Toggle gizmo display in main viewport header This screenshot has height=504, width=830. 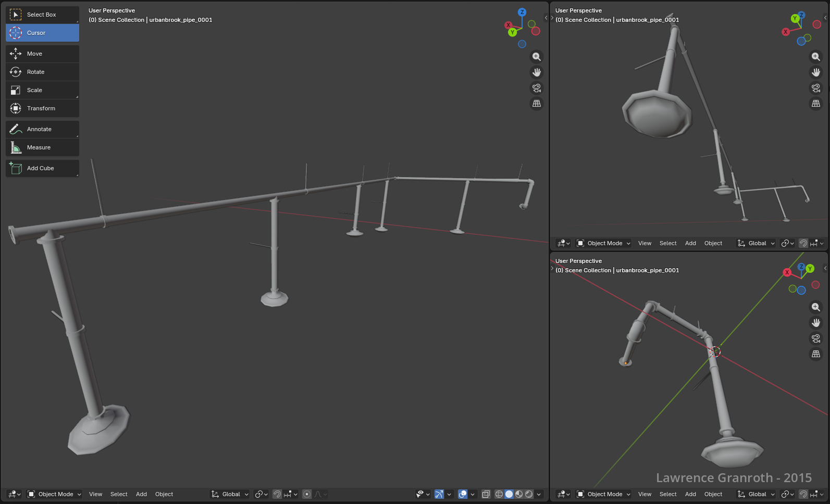(439, 494)
